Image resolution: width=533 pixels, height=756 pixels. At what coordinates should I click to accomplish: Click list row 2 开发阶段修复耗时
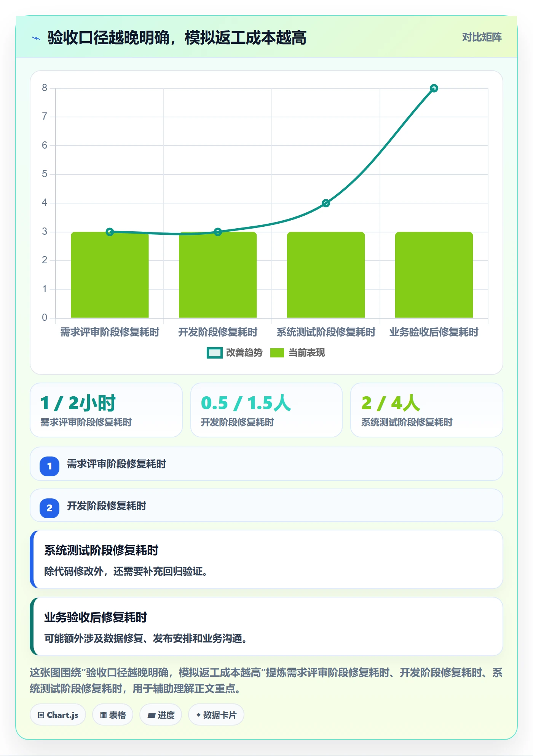266,506
